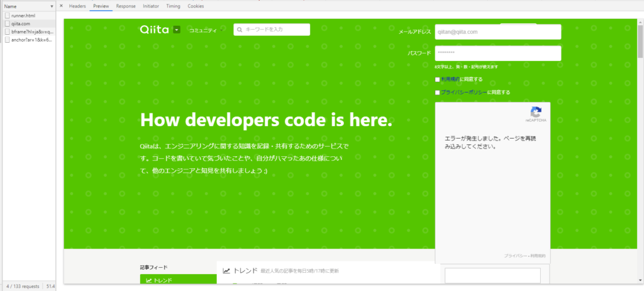
Task: Click the Qiita logo
Action: (155, 30)
